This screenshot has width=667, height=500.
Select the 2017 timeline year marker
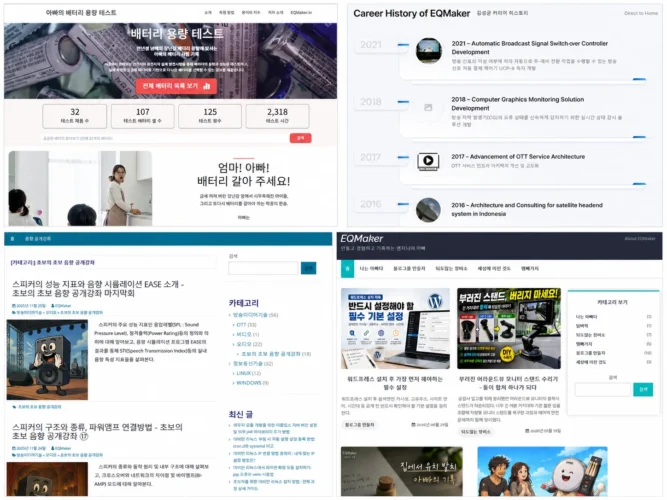(x=371, y=157)
